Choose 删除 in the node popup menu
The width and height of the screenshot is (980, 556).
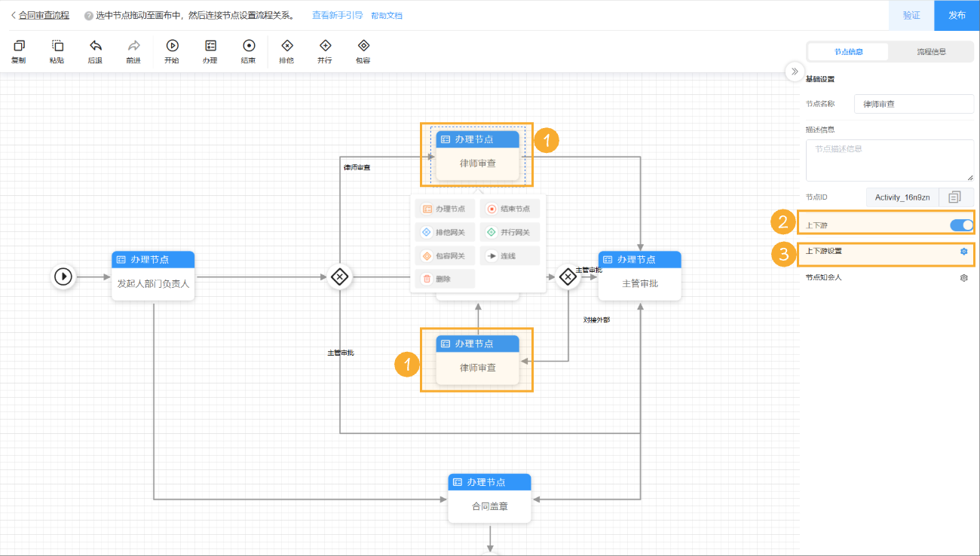[444, 279]
